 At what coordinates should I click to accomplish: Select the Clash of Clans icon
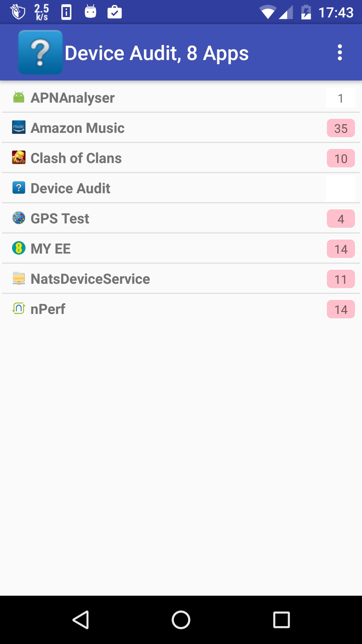(18, 158)
